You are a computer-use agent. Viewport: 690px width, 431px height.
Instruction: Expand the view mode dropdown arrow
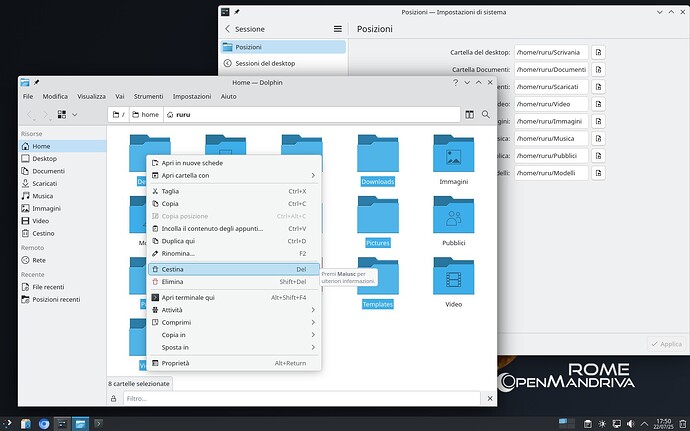(74, 115)
